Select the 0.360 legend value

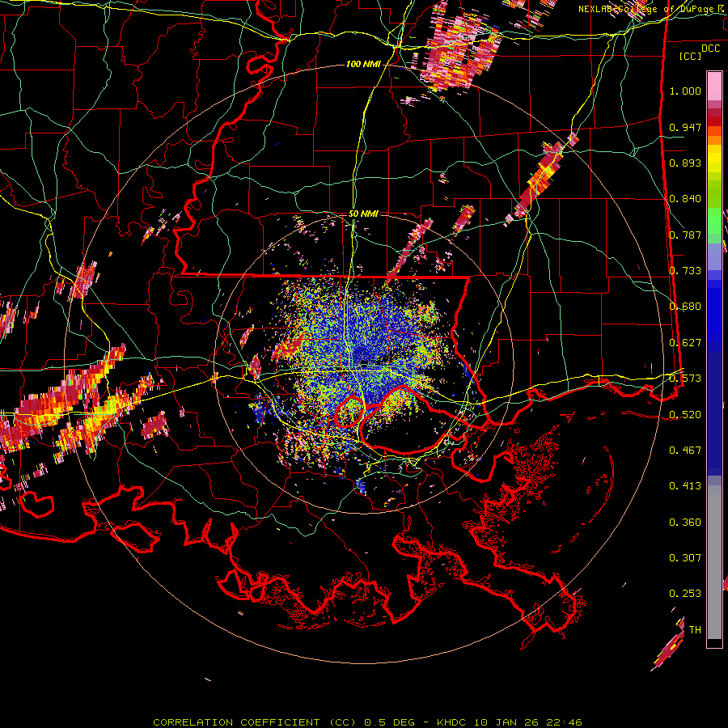point(685,523)
